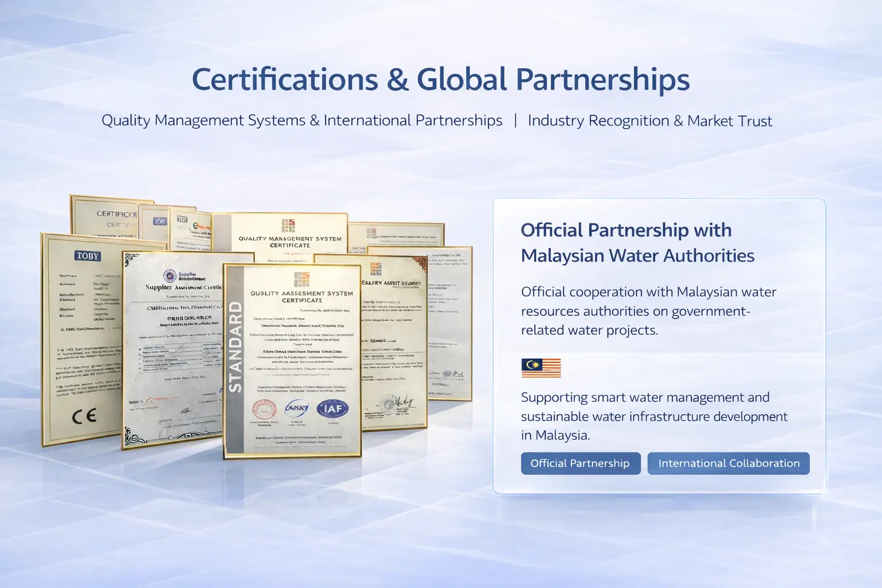Click the gray stamp on the Quality Audit Report
This screenshot has width=882, height=588.
[x=388, y=405]
